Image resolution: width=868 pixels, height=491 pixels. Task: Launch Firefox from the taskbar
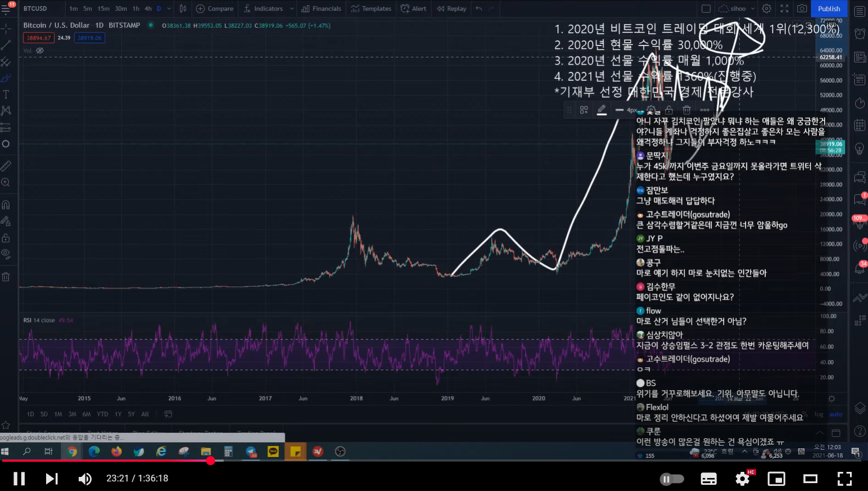(116, 452)
